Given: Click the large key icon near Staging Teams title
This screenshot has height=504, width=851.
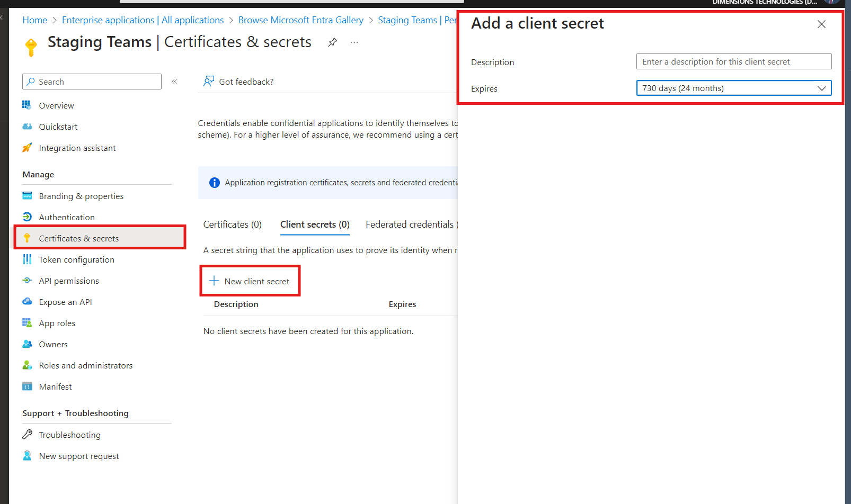Looking at the screenshot, I should pyautogui.click(x=31, y=47).
